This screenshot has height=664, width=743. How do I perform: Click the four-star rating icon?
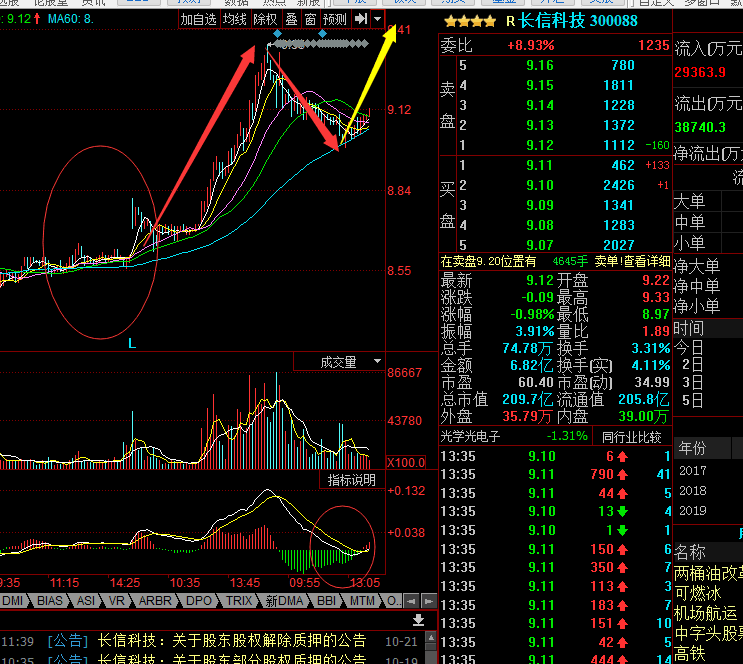pos(469,21)
